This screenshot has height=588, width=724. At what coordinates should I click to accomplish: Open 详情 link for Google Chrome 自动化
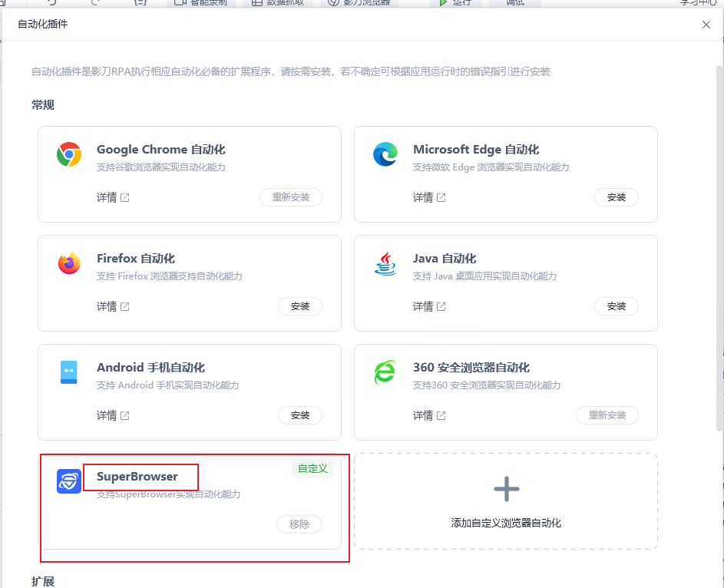(113, 197)
